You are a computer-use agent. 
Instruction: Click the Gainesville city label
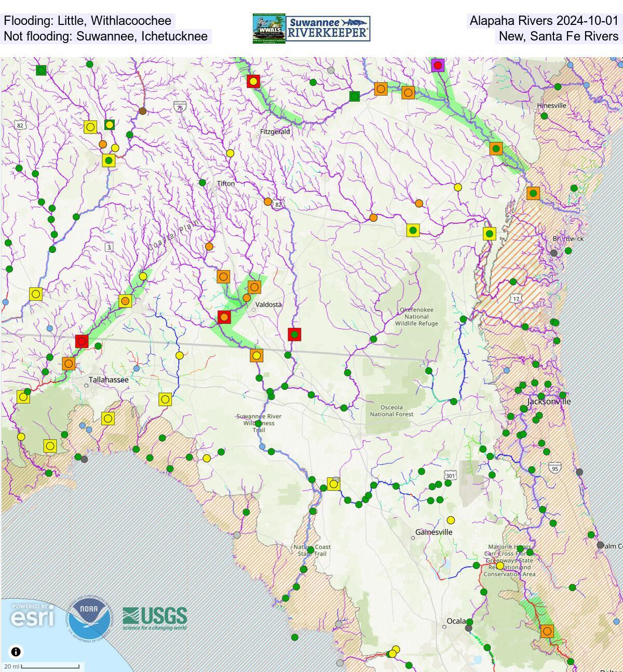[x=434, y=532]
